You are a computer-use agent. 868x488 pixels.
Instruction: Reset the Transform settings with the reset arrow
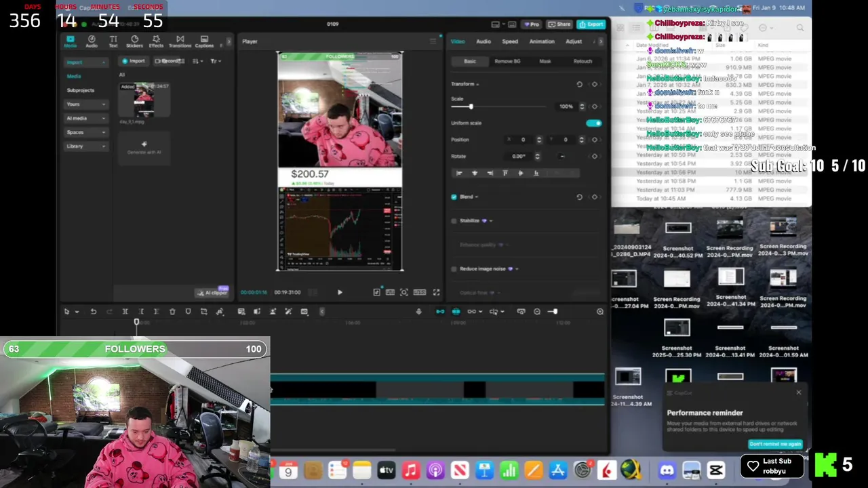tap(579, 84)
